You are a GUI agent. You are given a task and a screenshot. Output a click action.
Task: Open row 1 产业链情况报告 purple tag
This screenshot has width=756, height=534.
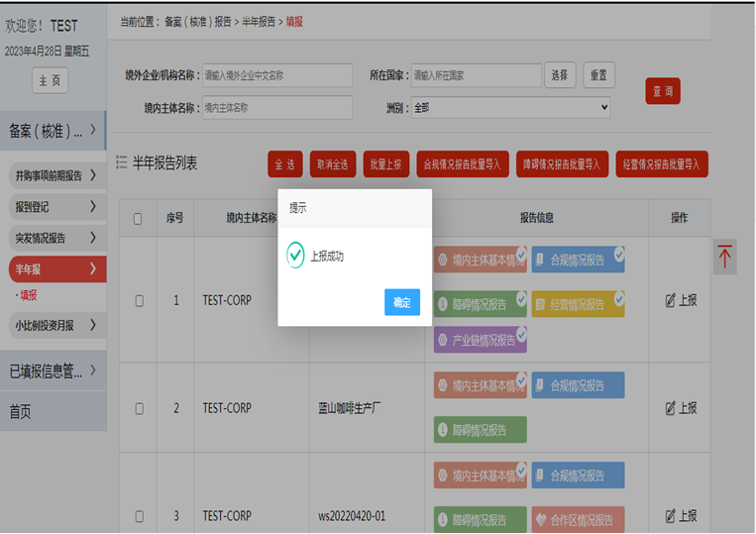point(480,340)
